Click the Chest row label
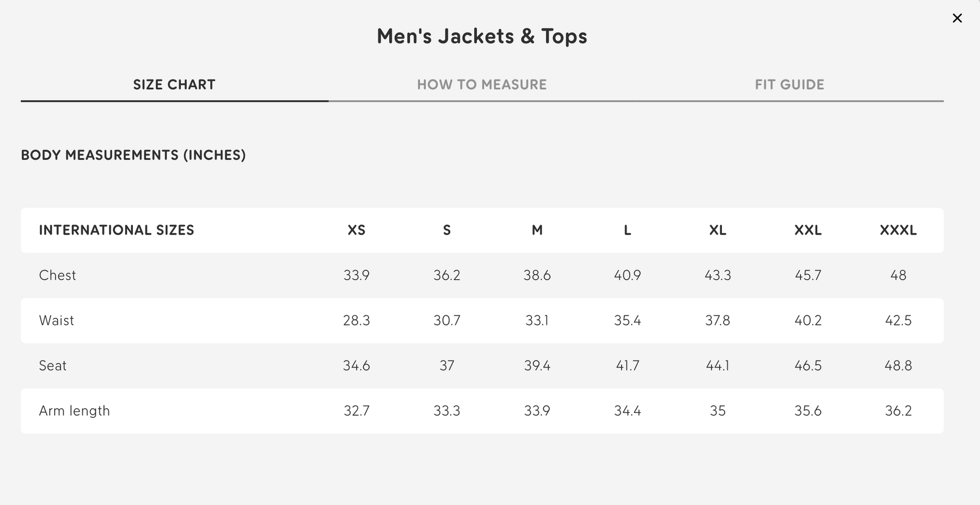The height and width of the screenshot is (505, 980). click(58, 275)
